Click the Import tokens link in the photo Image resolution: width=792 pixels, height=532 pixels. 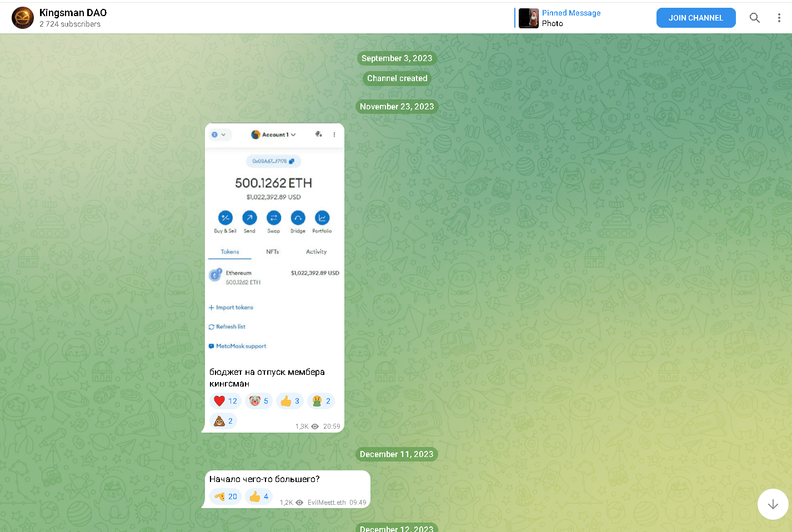[231, 307]
